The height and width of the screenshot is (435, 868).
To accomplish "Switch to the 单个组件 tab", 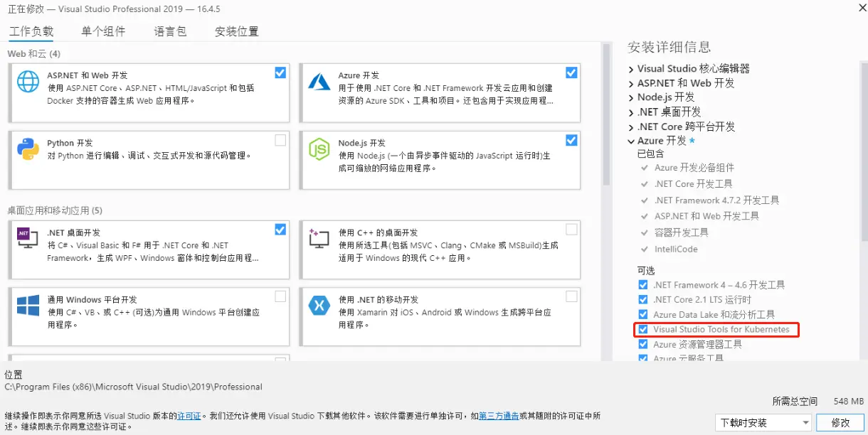I will (x=103, y=31).
